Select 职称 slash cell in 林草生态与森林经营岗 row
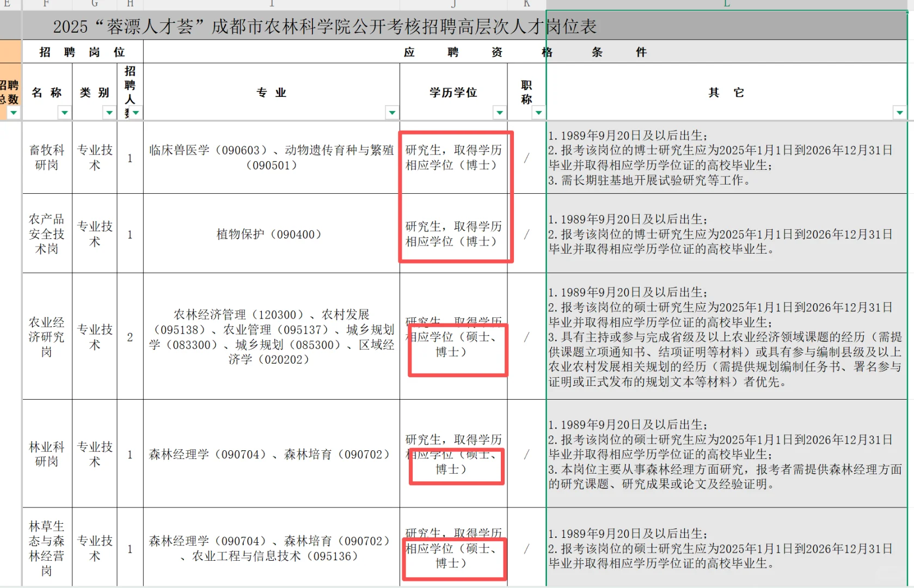914x588 pixels. pyautogui.click(x=526, y=548)
